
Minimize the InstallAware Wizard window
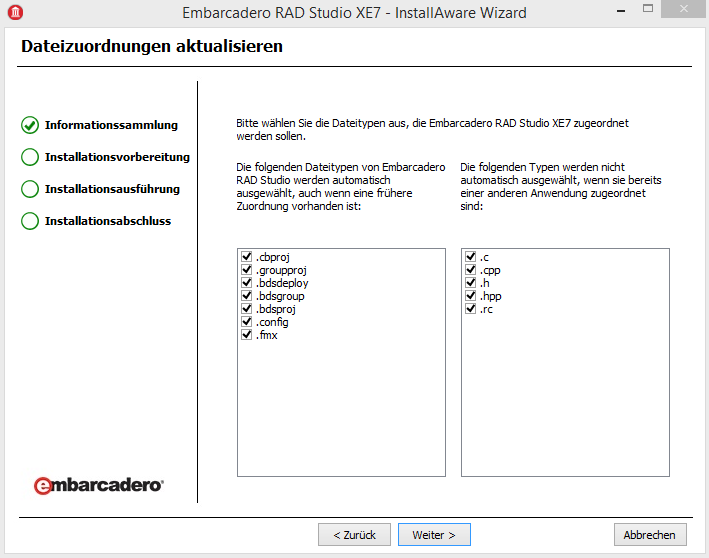tap(621, 10)
